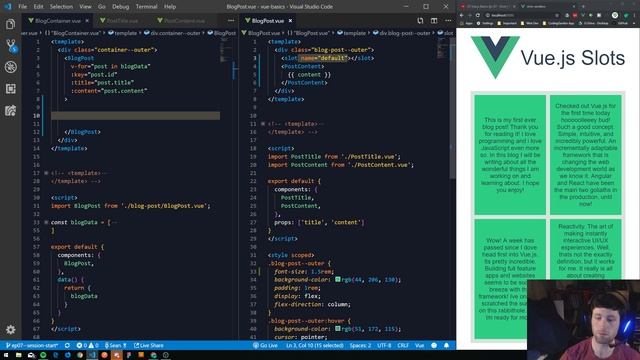Click the feedback smiley in the status bar
Viewport: 640px width, 360px height.
click(434, 345)
